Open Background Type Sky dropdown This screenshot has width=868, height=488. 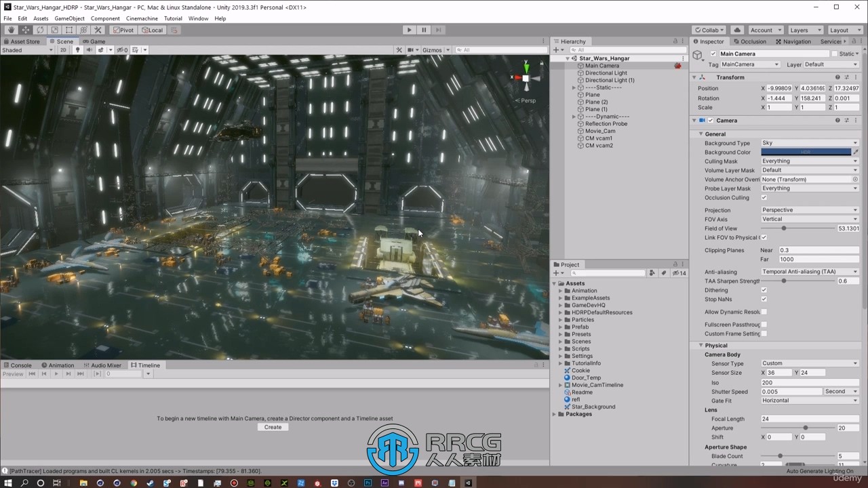[x=810, y=143]
